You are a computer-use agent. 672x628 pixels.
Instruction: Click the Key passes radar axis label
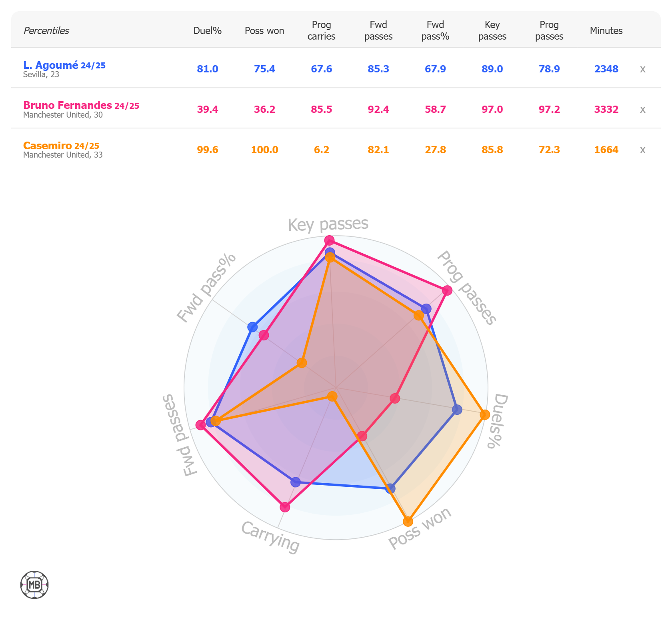pos(328,225)
